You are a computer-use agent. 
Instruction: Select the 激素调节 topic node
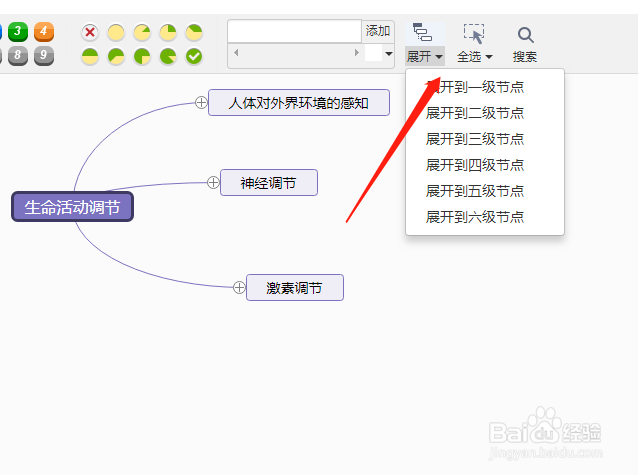295,287
